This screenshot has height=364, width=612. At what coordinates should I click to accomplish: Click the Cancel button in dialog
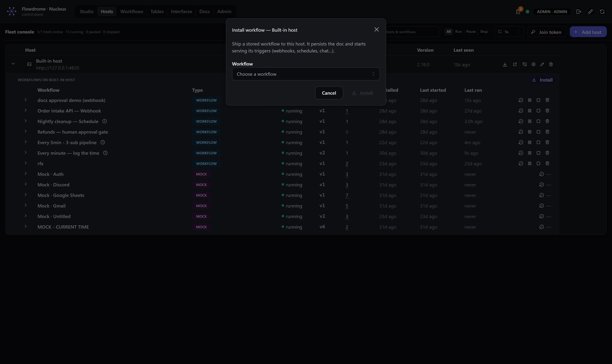pos(329,93)
